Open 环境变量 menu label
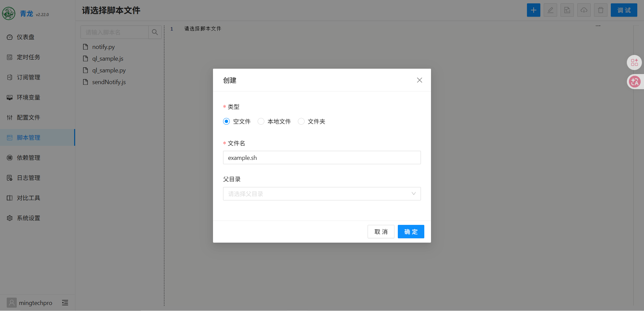 point(29,98)
